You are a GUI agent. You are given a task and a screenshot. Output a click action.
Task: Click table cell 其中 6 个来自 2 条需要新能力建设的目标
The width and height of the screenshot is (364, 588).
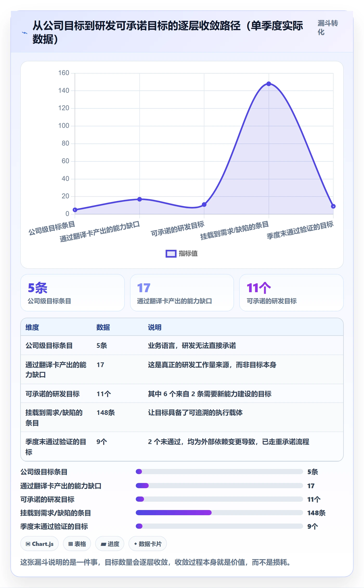(x=210, y=394)
